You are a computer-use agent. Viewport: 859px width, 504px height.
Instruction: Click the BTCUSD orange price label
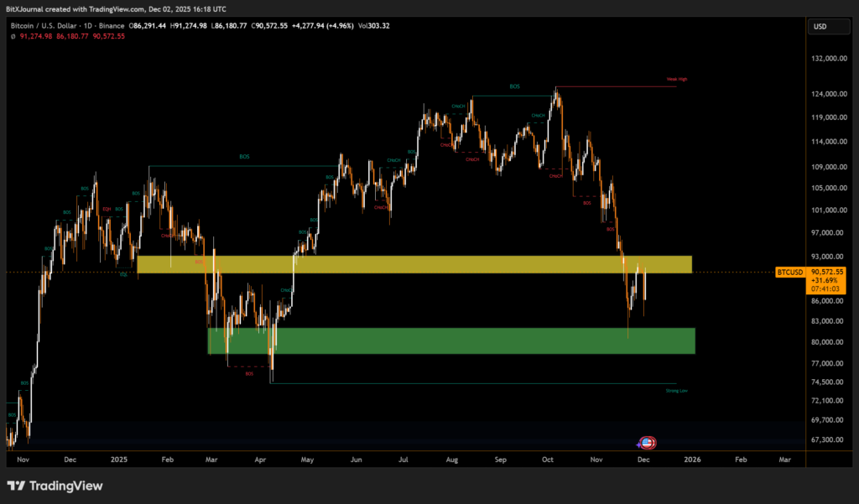pyautogui.click(x=791, y=272)
